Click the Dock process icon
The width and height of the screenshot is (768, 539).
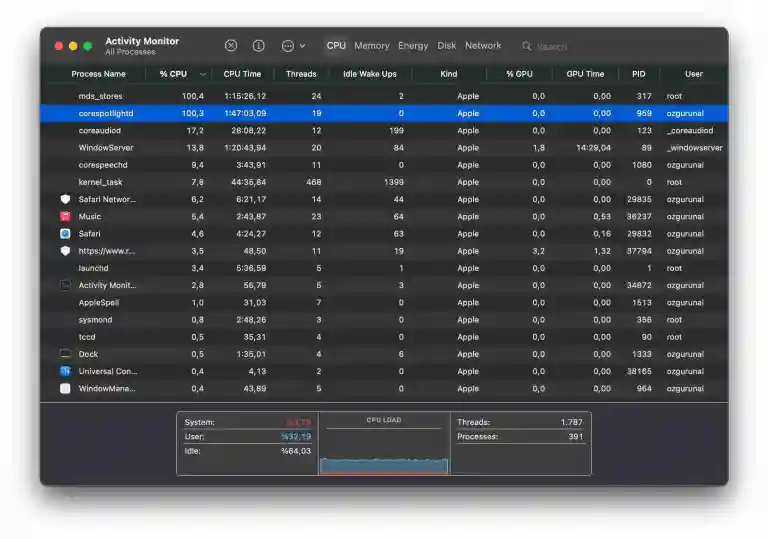coord(65,354)
